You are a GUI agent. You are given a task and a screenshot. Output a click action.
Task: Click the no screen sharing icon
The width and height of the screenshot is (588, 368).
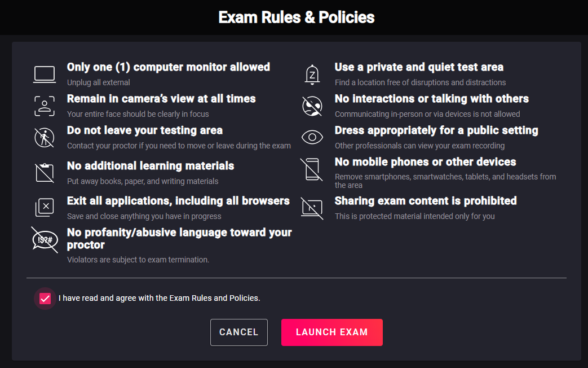pos(312,208)
